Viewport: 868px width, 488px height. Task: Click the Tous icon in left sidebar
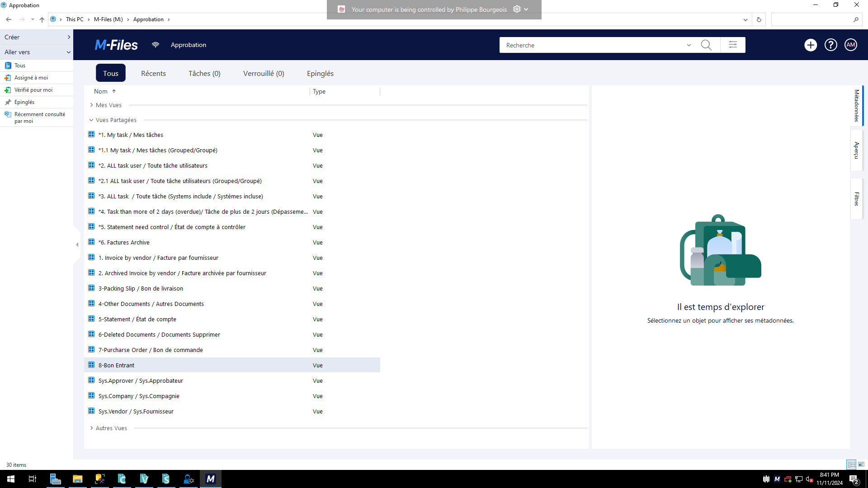point(8,66)
